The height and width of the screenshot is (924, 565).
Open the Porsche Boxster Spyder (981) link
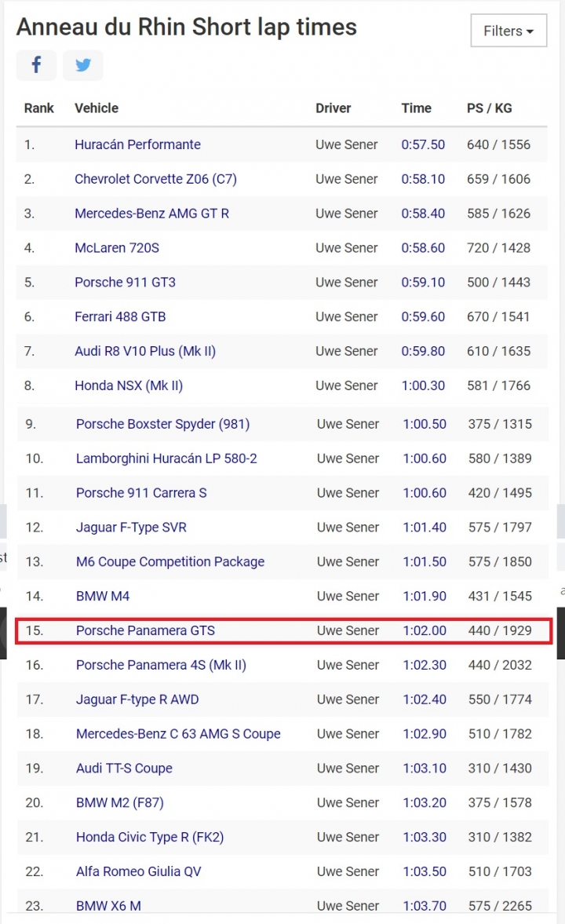coord(162,424)
